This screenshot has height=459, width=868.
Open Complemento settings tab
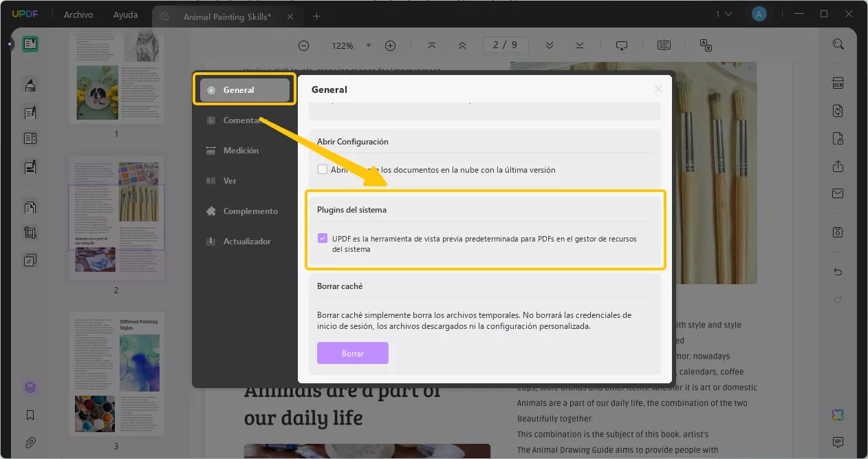pos(245,211)
